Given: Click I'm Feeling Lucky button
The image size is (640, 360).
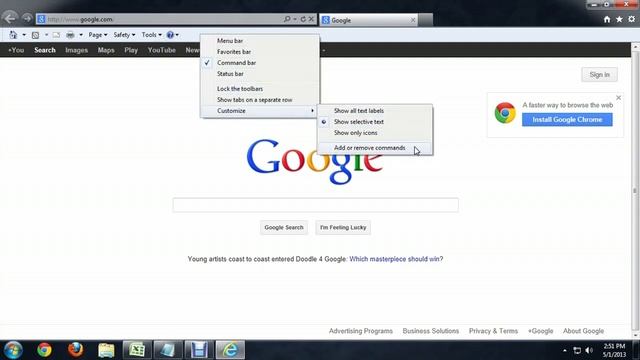Looking at the screenshot, I should 343,227.
